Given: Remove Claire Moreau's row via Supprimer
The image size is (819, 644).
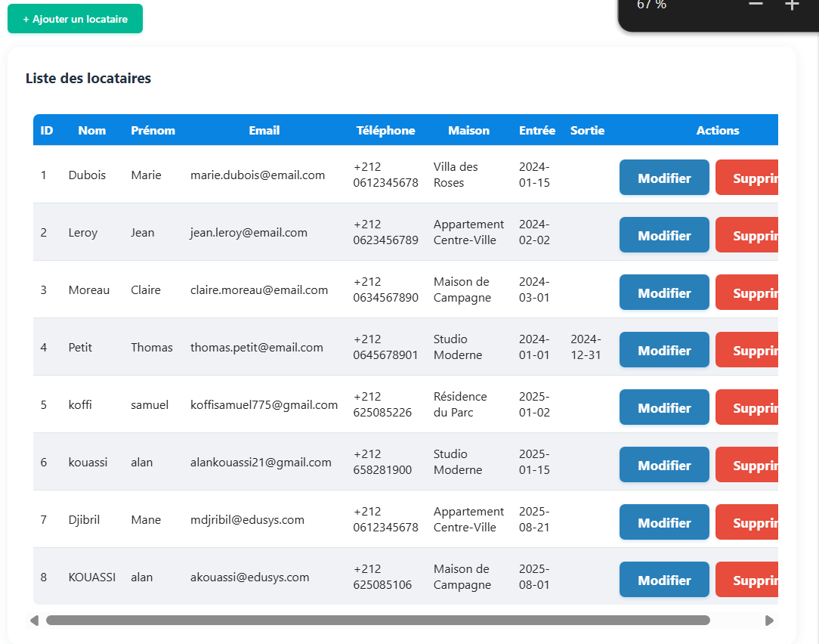Looking at the screenshot, I should coord(746,293).
